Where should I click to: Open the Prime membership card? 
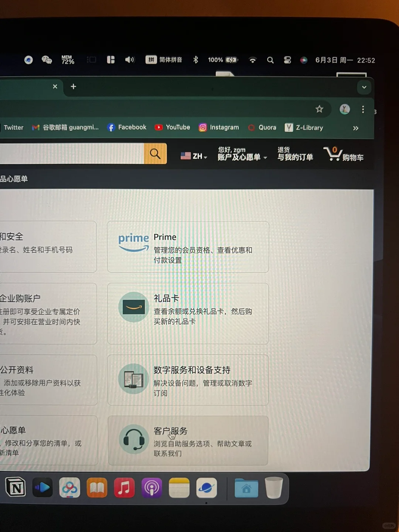[188, 247]
